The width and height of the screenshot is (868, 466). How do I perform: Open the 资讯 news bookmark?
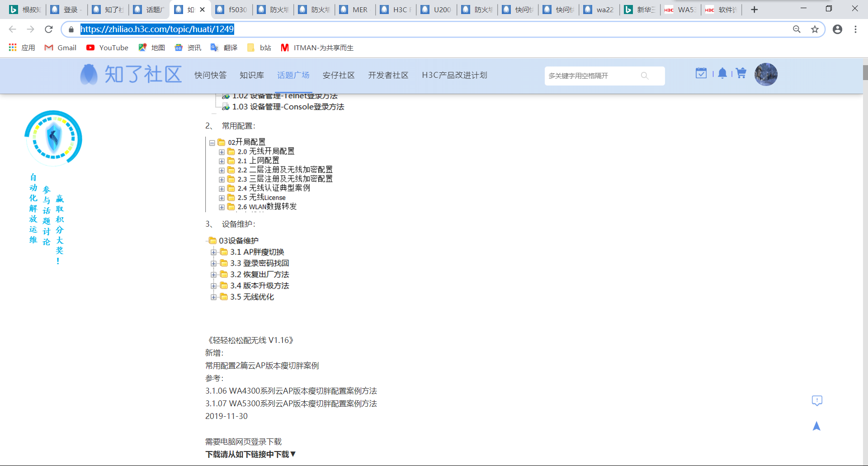coord(188,48)
